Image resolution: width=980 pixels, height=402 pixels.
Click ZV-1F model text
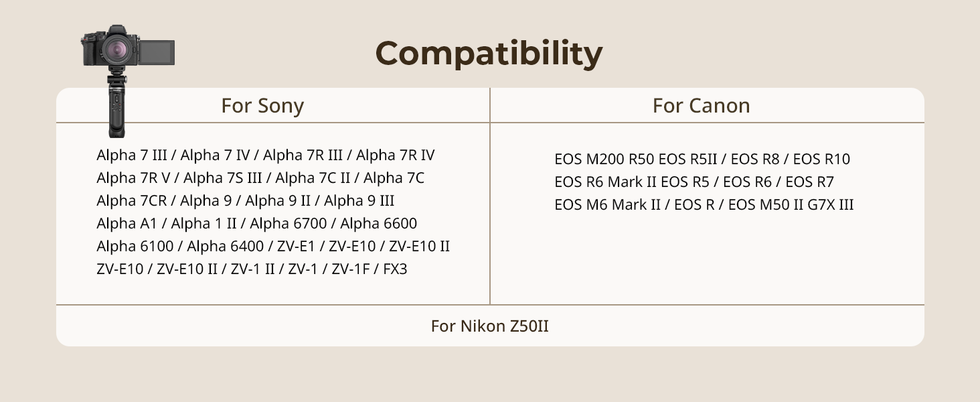(351, 269)
